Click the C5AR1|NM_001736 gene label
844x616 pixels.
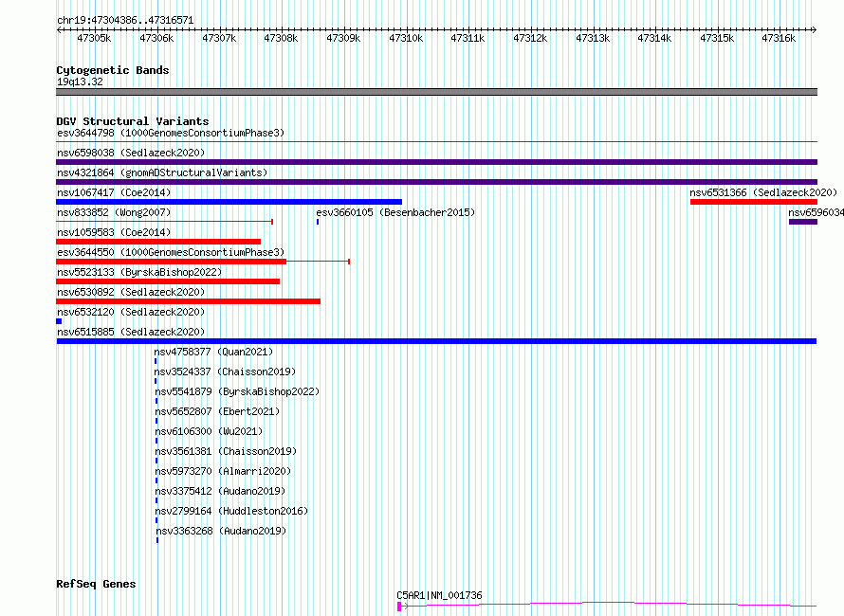coord(439,595)
